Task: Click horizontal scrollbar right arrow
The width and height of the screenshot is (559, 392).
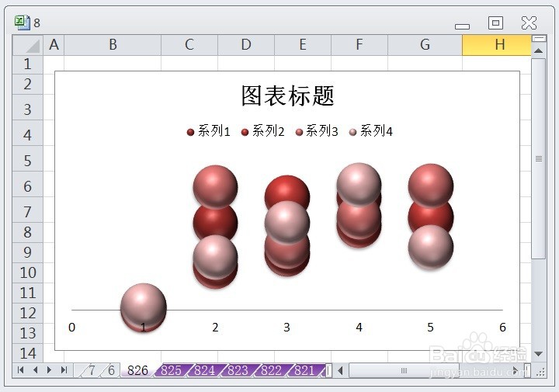Action: (516, 370)
